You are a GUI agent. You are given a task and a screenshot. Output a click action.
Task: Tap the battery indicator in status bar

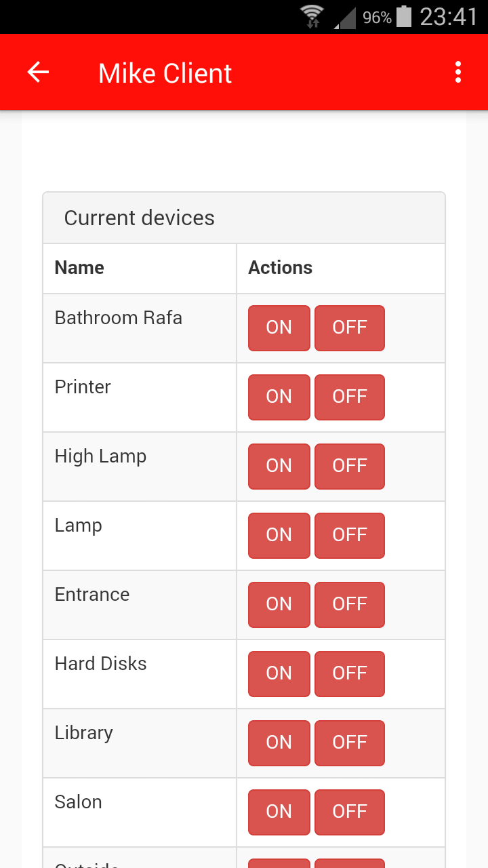(x=403, y=16)
